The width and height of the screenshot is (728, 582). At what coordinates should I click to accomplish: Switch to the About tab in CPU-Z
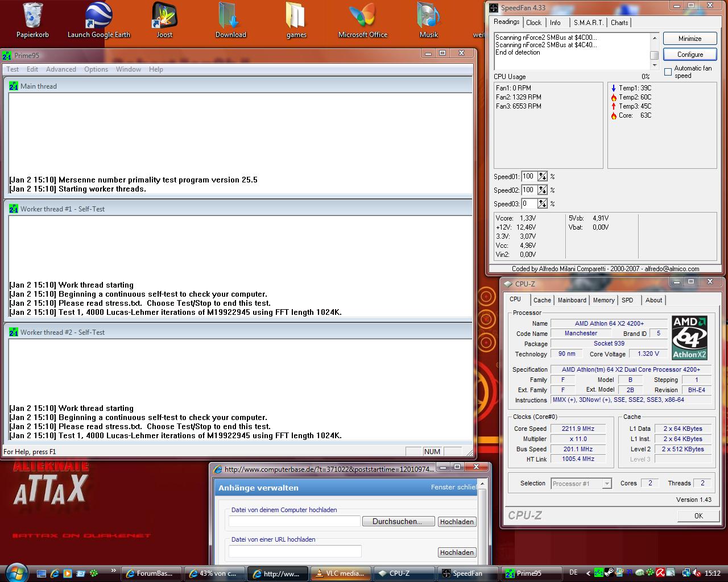(x=653, y=300)
